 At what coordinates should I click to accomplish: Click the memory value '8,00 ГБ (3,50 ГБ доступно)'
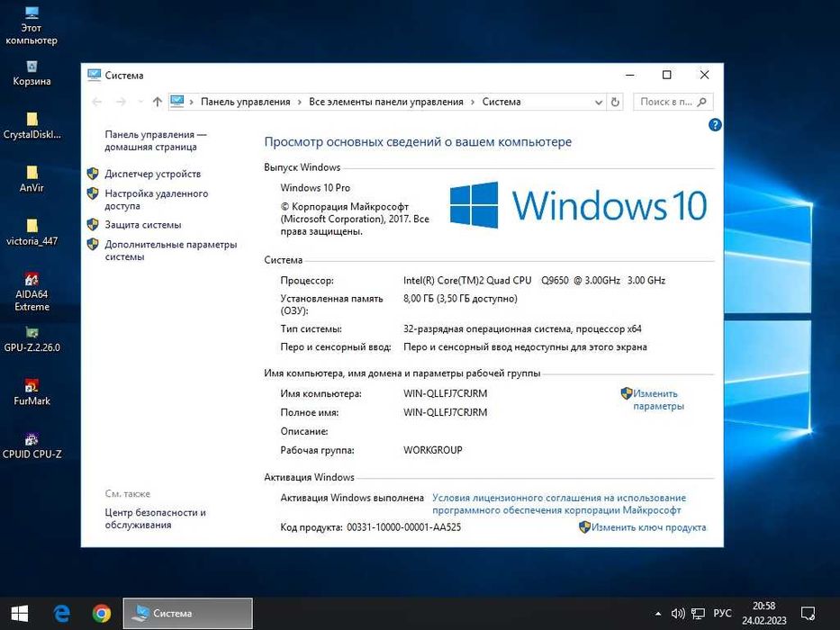pos(460,299)
